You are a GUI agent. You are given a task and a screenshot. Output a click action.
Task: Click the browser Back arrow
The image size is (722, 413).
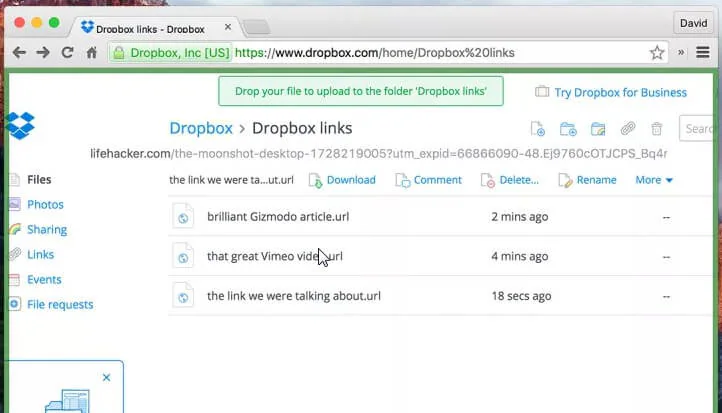click(19, 52)
